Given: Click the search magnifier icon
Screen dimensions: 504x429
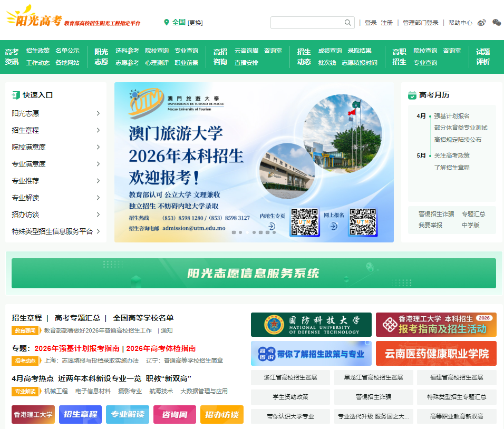Looking at the screenshot, I should pyautogui.click(x=347, y=23).
